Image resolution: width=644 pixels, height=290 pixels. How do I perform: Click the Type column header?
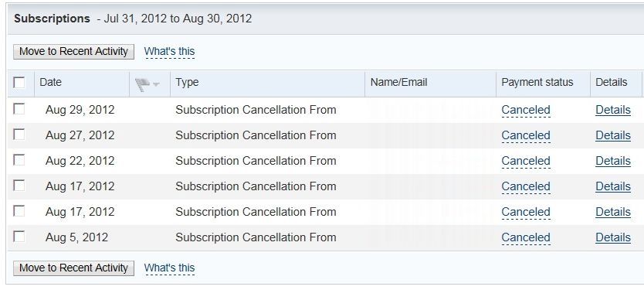(x=187, y=82)
